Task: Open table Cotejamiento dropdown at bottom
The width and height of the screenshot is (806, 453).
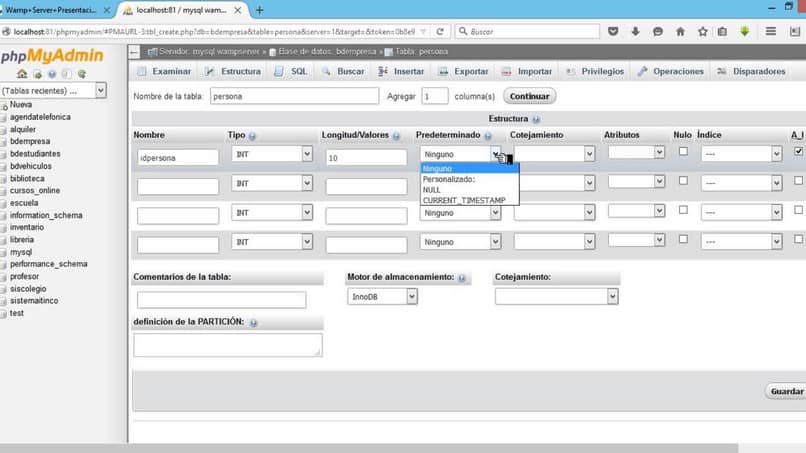Action: 556,297
